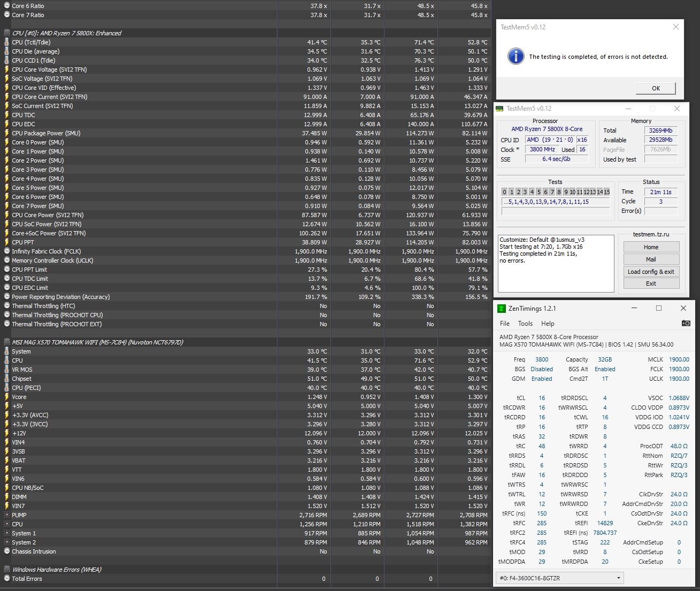The height and width of the screenshot is (591, 700).
Task: Click the TestMem5 log text box
Action: 556,264
